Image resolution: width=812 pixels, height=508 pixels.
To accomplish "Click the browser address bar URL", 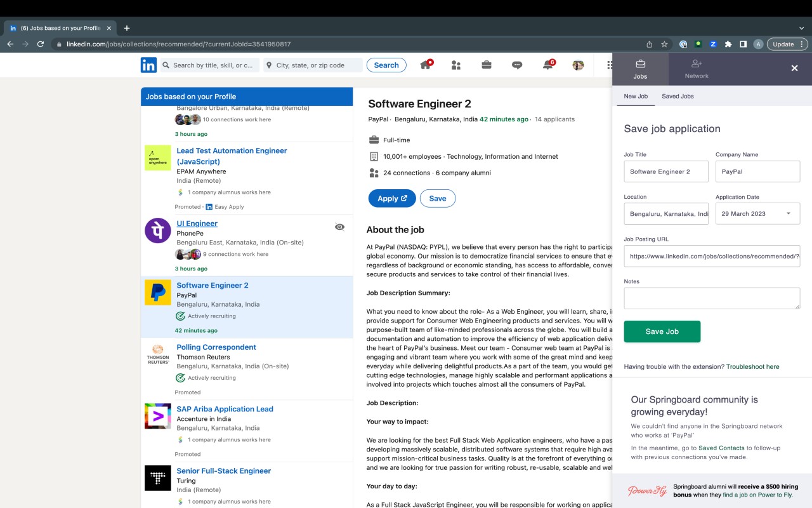I will point(178,44).
